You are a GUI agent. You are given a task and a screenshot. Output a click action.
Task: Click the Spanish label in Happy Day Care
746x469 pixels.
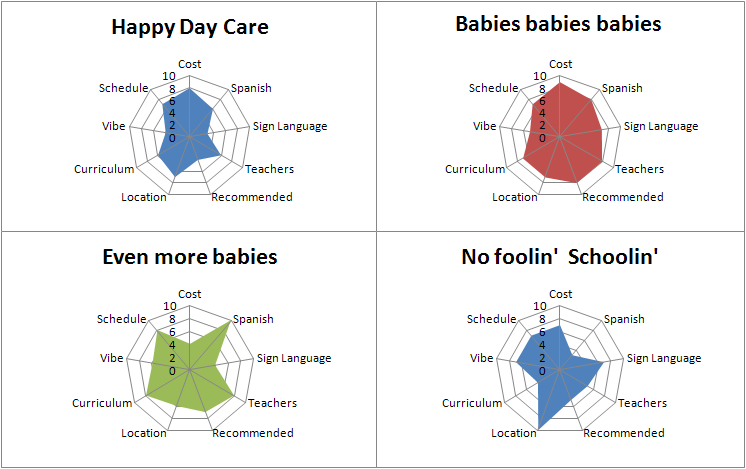pyautogui.click(x=251, y=88)
